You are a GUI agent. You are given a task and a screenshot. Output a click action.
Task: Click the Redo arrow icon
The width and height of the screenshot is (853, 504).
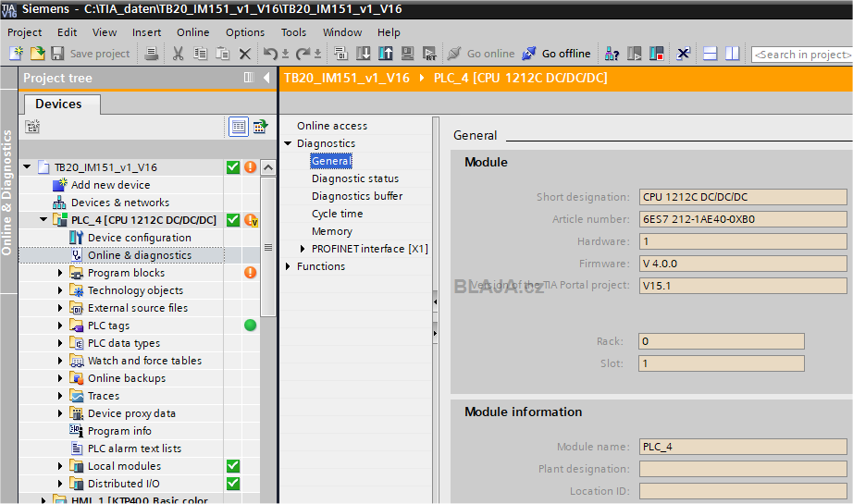[x=303, y=54]
